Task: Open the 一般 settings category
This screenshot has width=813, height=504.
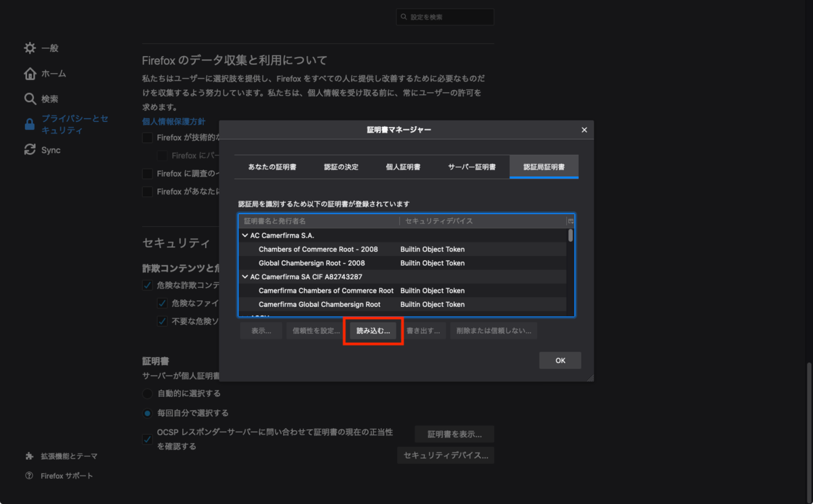Action: [49, 48]
